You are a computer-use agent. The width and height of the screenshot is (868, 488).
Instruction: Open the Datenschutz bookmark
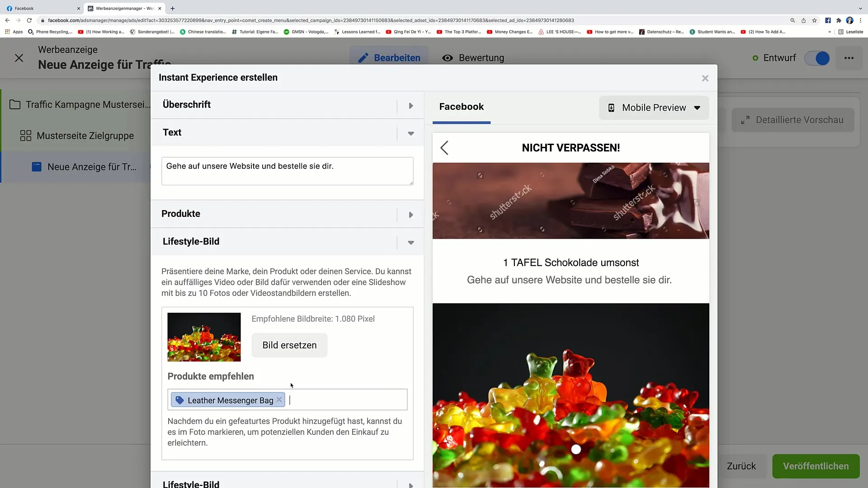pyautogui.click(x=661, y=32)
